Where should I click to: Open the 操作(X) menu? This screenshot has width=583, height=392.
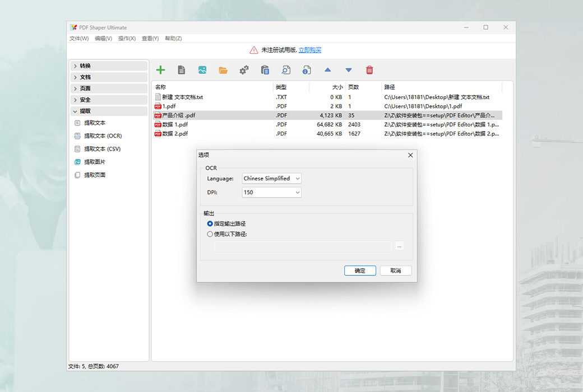(127, 38)
